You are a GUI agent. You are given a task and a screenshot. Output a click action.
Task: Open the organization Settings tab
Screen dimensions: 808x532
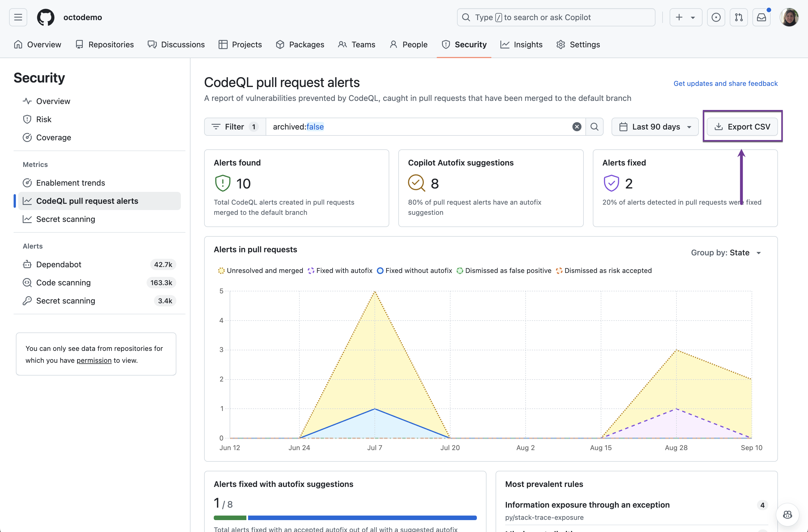pos(578,44)
